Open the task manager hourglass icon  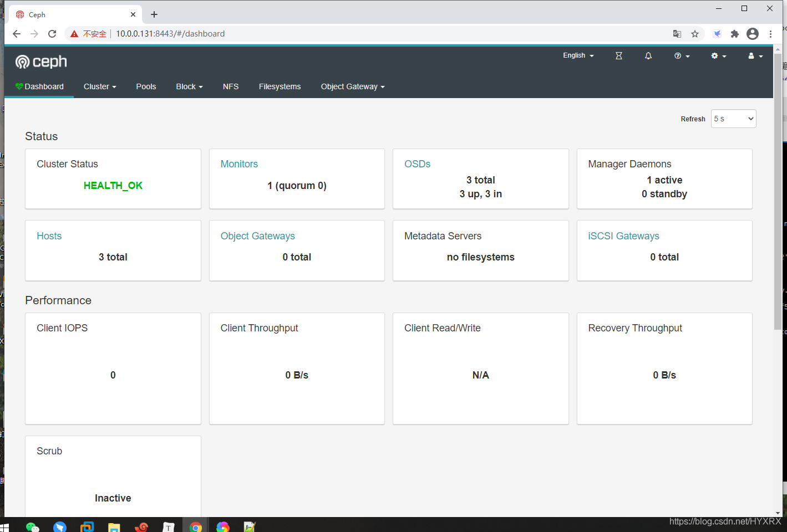[x=619, y=56]
